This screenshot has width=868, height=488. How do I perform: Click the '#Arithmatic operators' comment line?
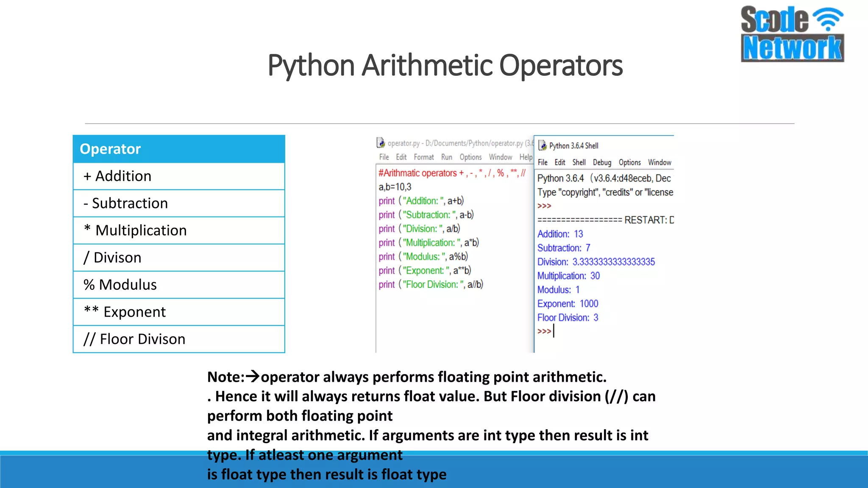click(x=452, y=173)
